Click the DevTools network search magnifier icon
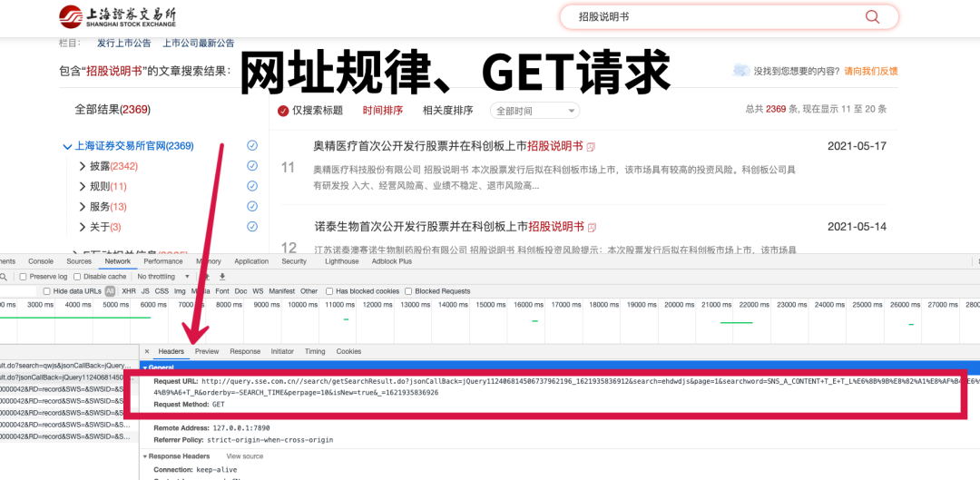The image size is (980, 480). pos(3,276)
